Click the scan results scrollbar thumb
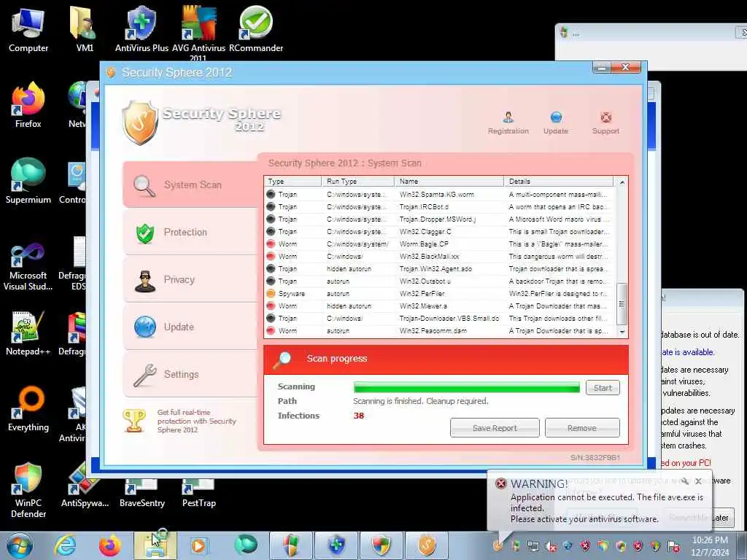Screen dimensions: 747x560 tap(622, 303)
